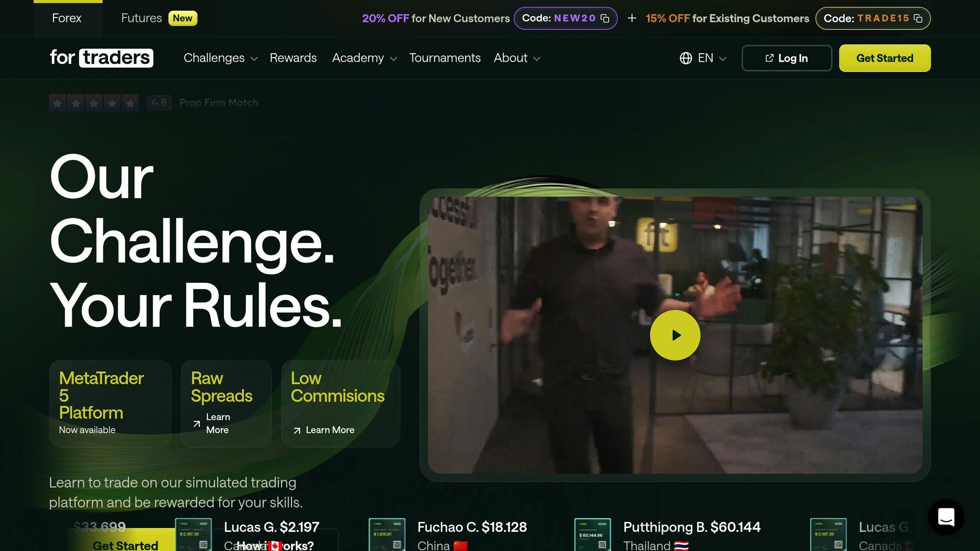Image resolution: width=980 pixels, height=551 pixels.
Task: Expand the Academy dropdown menu
Action: click(x=365, y=58)
